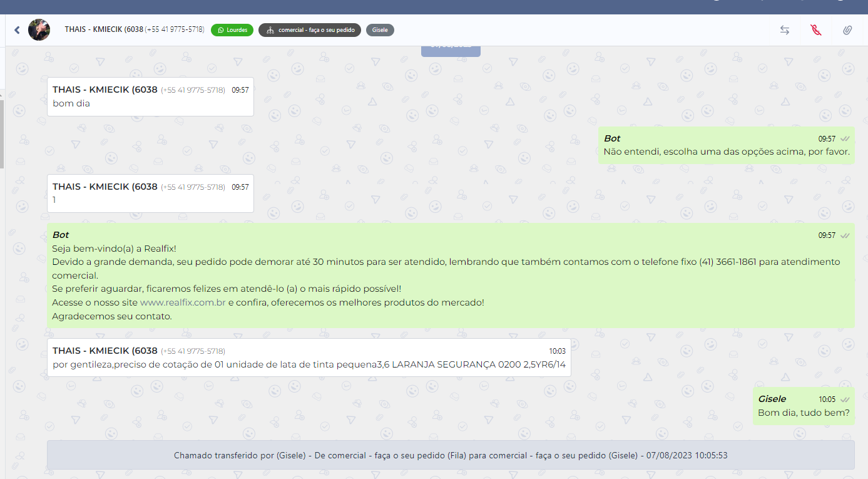The width and height of the screenshot is (868, 479).
Task: Click the quotation request message about LARANJA SEGURANÇA
Action: click(x=309, y=364)
